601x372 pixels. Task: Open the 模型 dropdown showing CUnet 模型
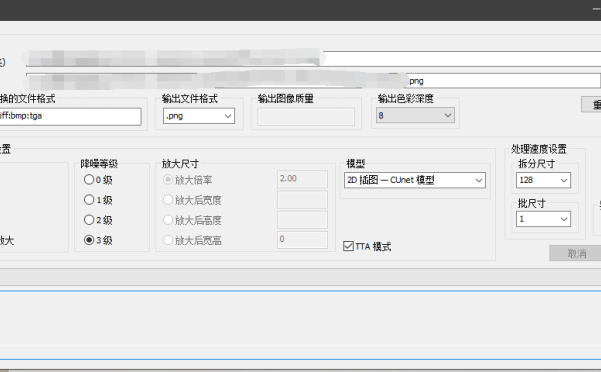coord(415,180)
